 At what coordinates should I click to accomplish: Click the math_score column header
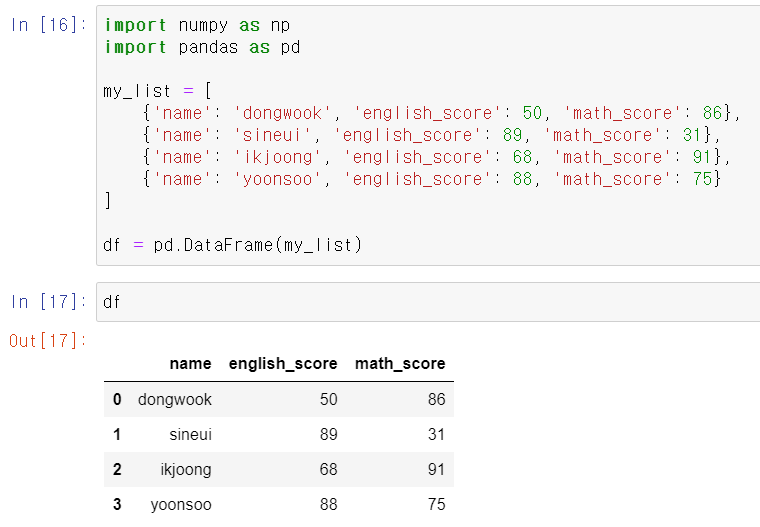point(400,364)
